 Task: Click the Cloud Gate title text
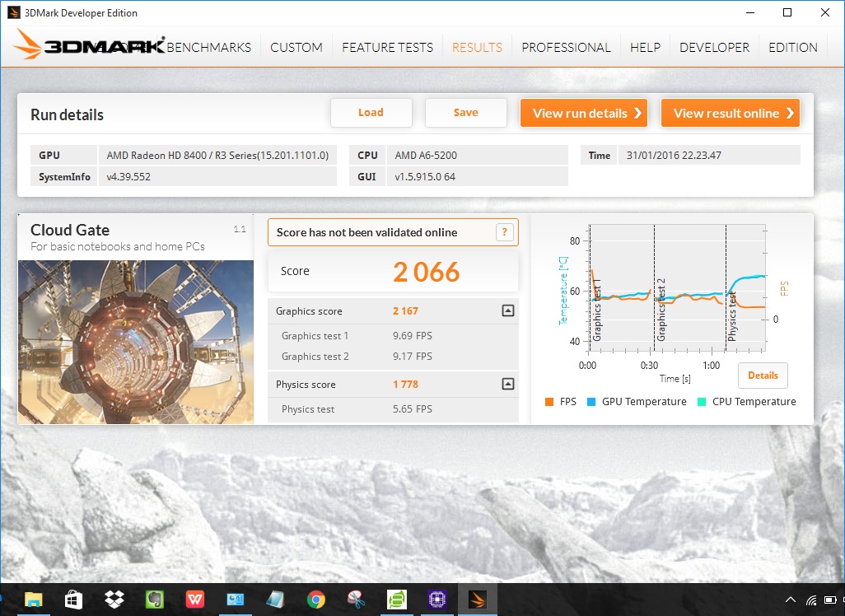pyautogui.click(x=70, y=230)
